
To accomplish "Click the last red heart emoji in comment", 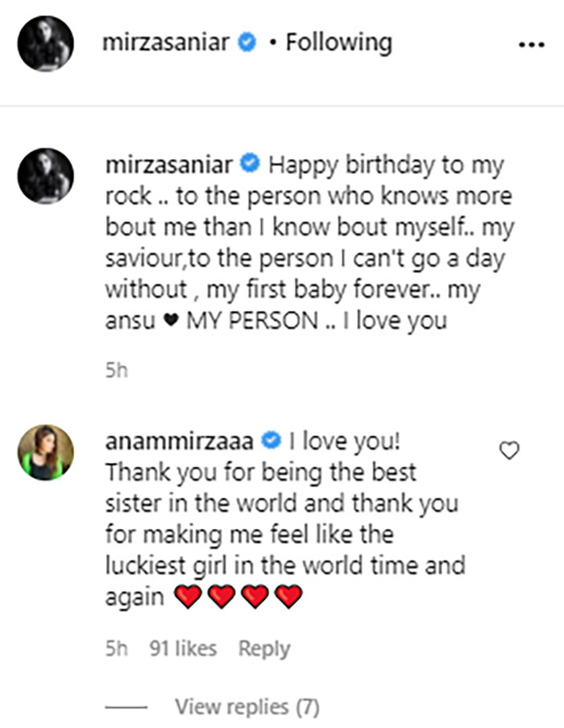I will pos(288,597).
